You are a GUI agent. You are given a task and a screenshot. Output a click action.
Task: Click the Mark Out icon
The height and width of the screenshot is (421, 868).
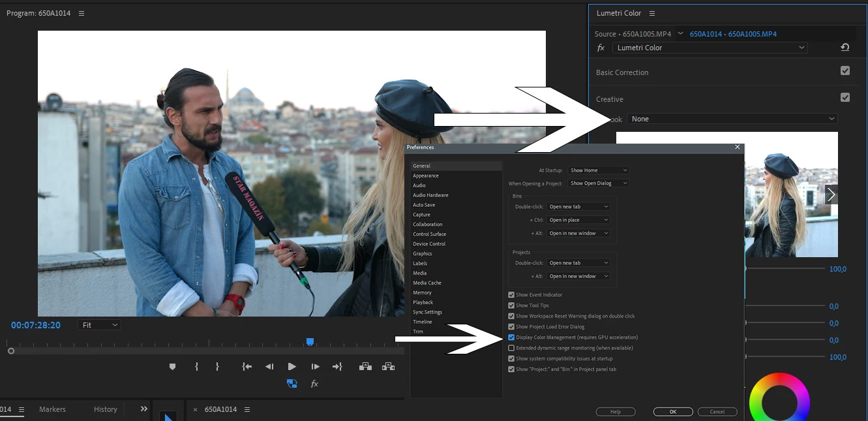217,367
